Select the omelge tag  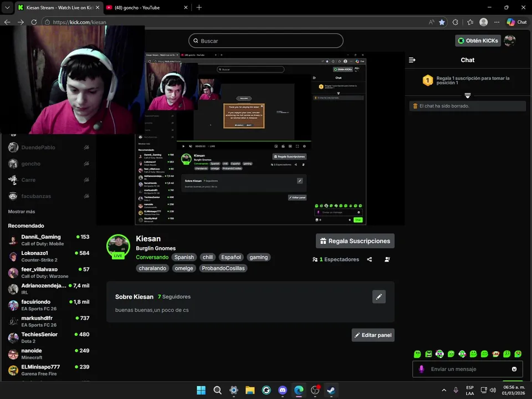pos(184,268)
